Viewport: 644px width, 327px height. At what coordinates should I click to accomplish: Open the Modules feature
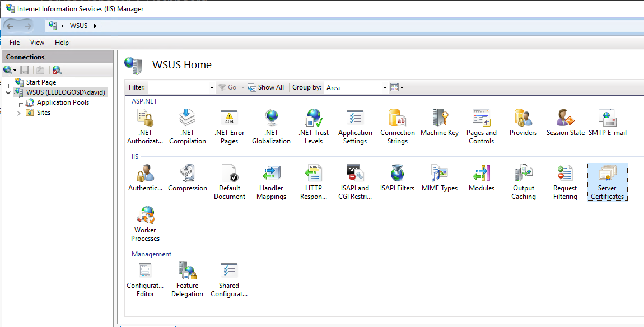click(482, 178)
